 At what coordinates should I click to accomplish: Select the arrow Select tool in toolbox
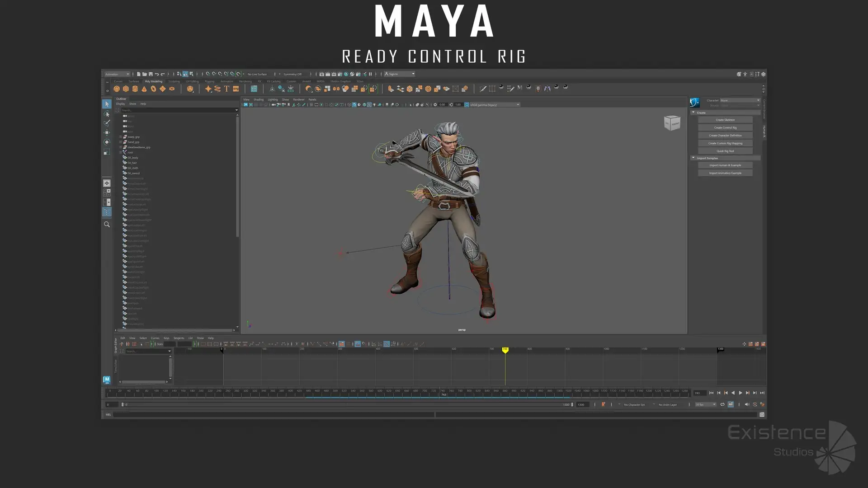pos(107,104)
